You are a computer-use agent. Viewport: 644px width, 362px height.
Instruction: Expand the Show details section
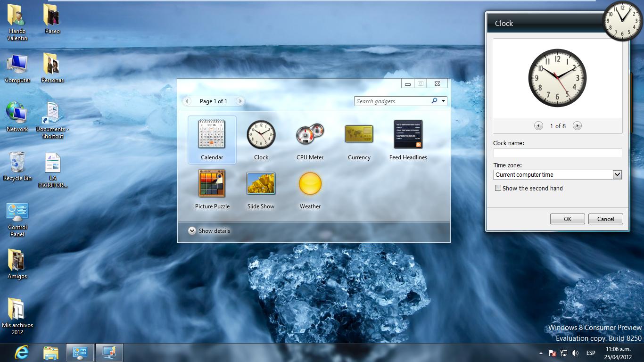point(192,231)
